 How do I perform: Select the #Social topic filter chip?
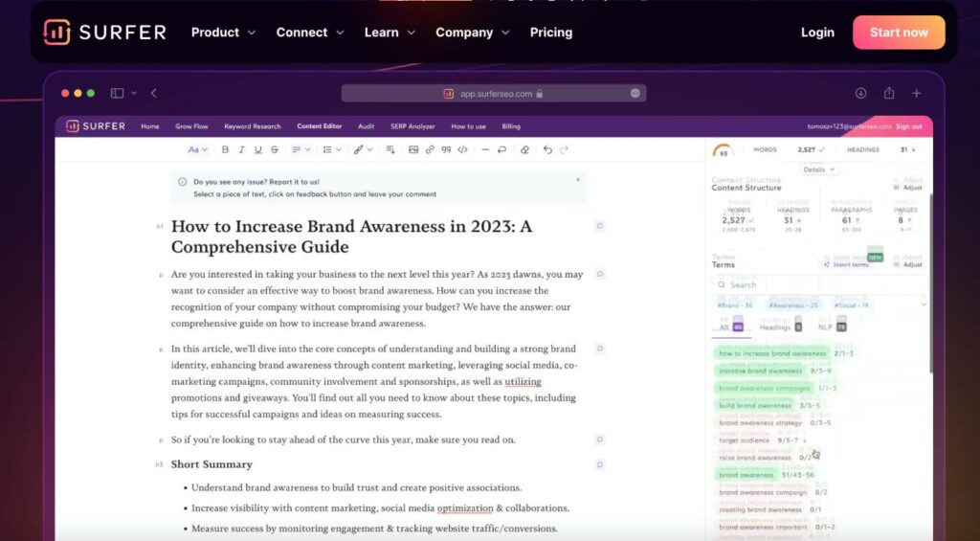851,305
